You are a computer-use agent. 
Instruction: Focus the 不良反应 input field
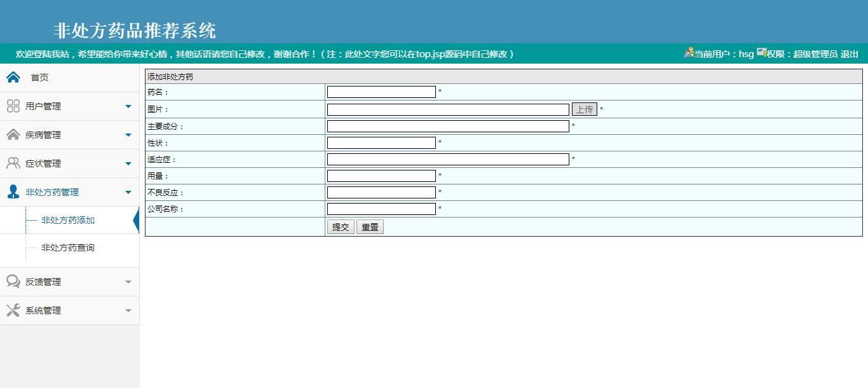[x=381, y=192]
